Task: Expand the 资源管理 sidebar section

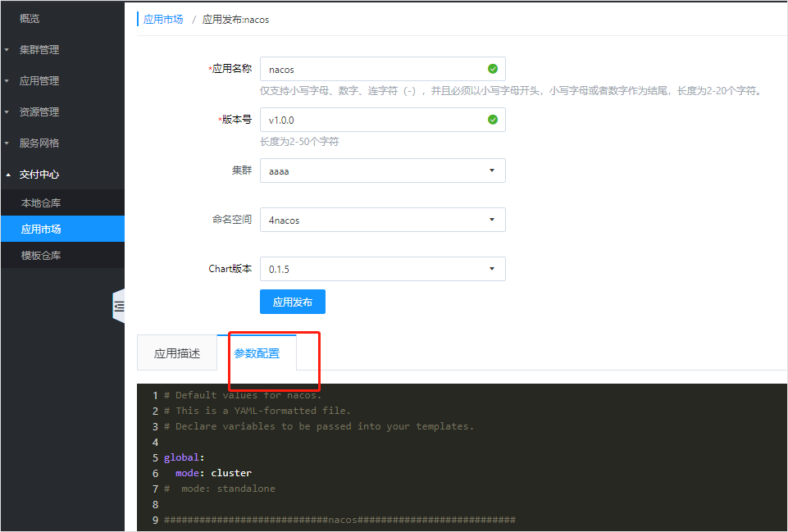Action: 38,111
